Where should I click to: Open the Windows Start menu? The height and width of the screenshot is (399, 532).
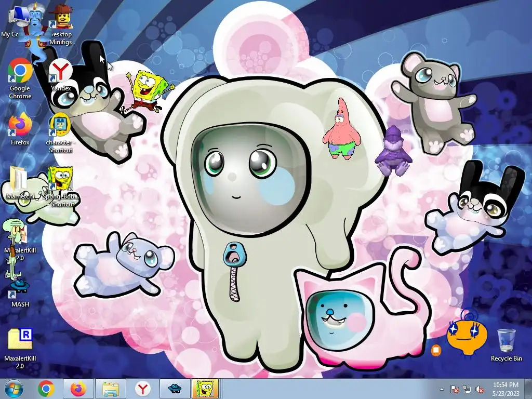[x=14, y=389]
